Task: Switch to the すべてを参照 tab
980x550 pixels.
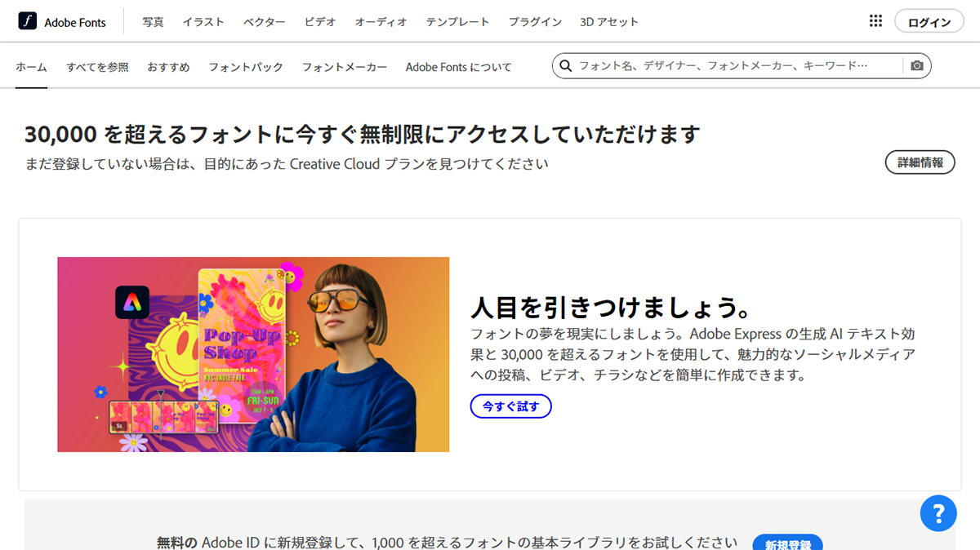Action: point(97,67)
